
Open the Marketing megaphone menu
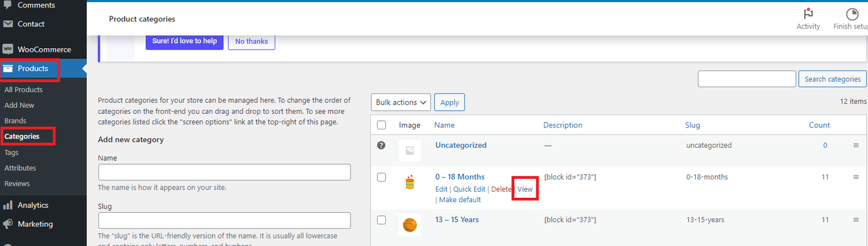tap(35, 224)
